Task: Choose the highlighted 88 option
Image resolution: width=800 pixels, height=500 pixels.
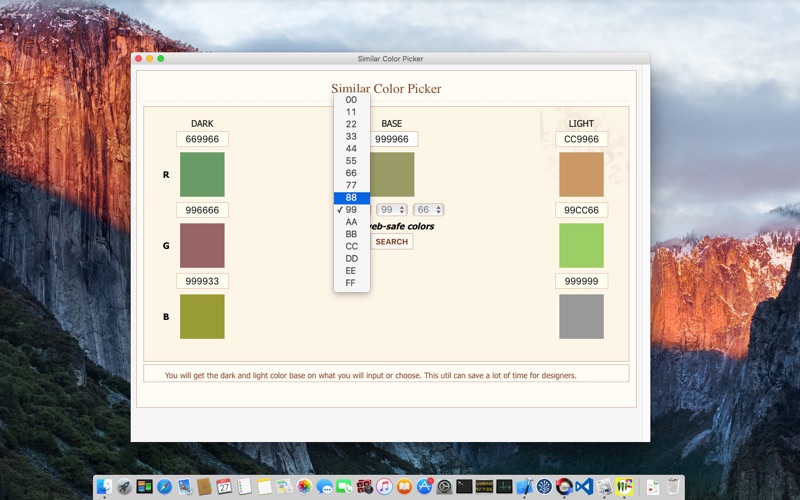Action: point(352,197)
